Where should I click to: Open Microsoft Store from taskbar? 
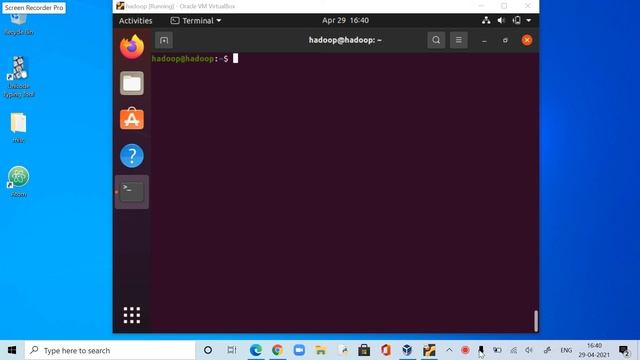pos(364,350)
